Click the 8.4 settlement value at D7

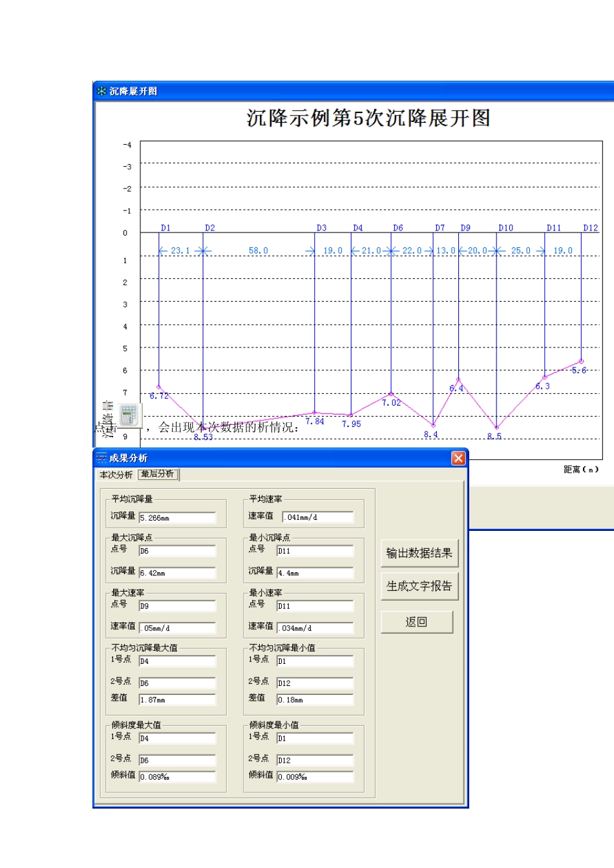(x=430, y=435)
